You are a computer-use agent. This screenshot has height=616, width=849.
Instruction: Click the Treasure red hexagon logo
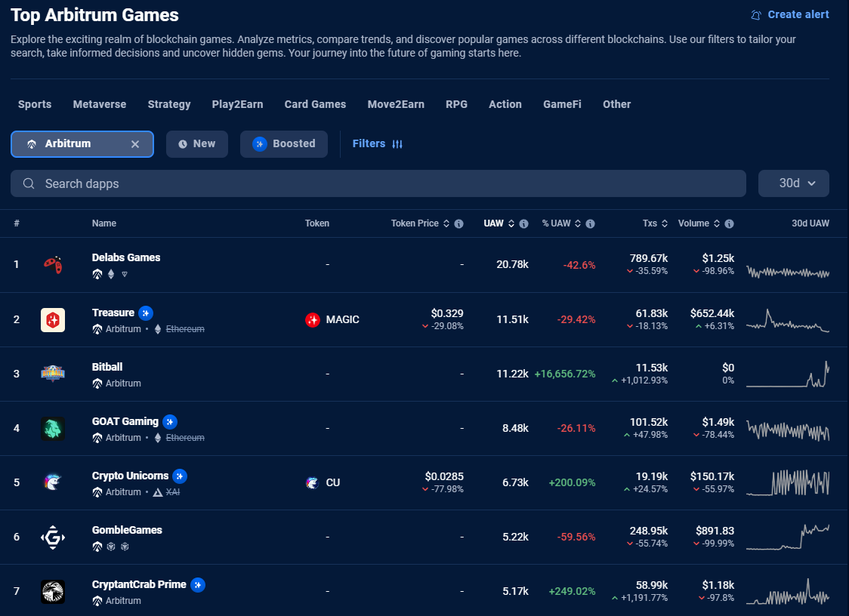point(53,319)
